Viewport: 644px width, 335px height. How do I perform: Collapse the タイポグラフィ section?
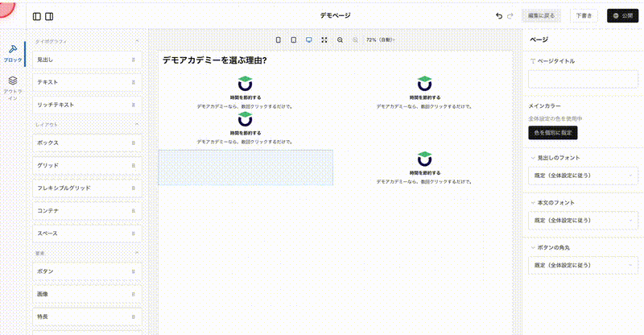coord(137,41)
